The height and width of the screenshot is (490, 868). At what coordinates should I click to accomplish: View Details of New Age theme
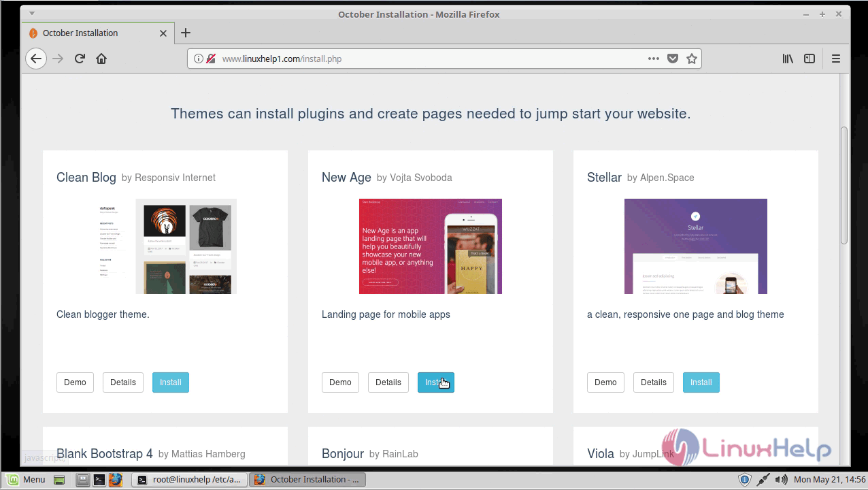[x=388, y=382]
